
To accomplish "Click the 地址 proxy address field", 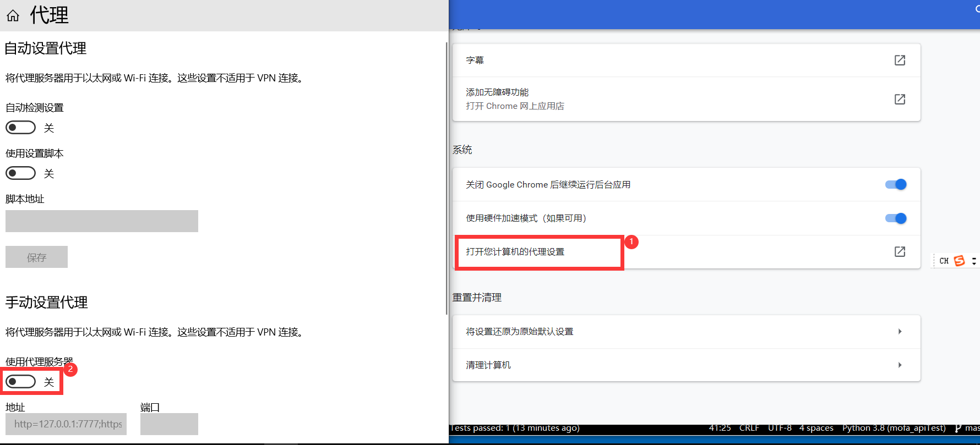I will click(x=66, y=424).
